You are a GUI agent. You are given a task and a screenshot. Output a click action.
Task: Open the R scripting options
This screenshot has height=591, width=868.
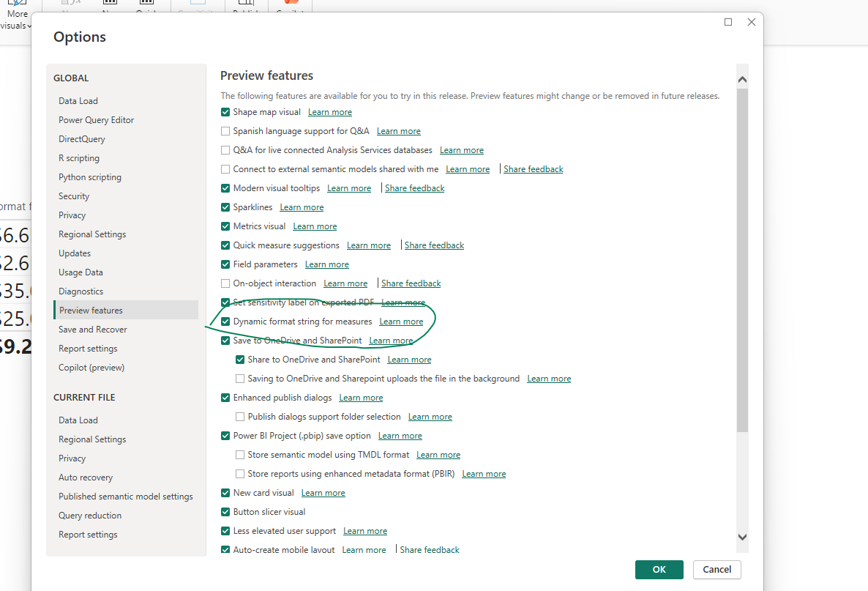79,158
